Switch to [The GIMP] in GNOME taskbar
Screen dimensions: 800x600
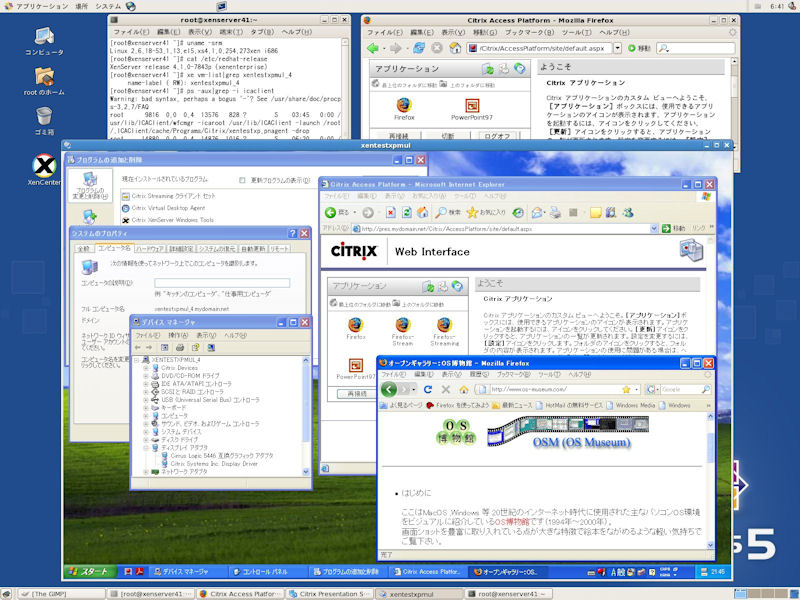coord(61,594)
